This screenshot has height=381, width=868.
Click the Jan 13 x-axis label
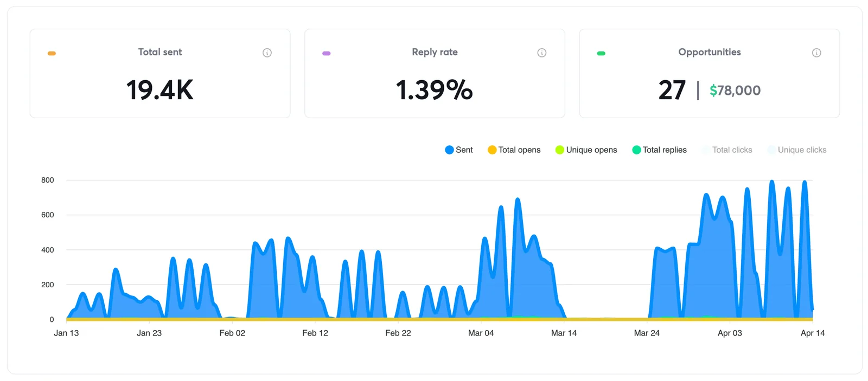click(x=66, y=333)
